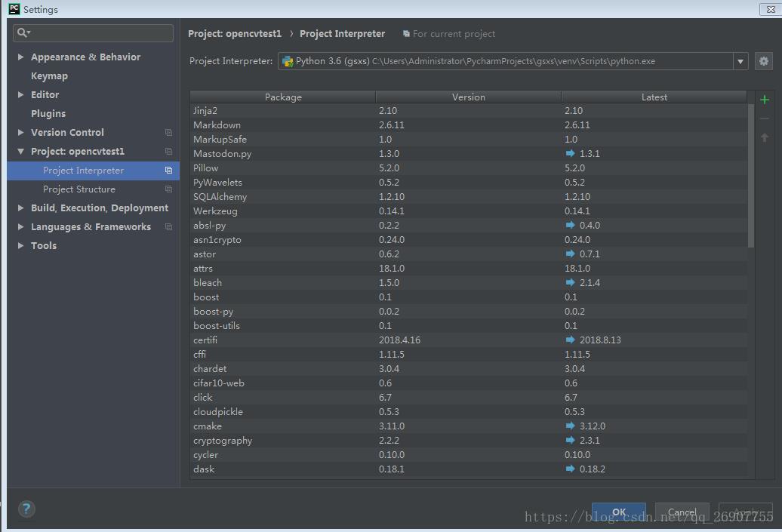Select the cloudpickle package row
Image resolution: width=782 pixels, height=532 pixels.
(x=468, y=412)
